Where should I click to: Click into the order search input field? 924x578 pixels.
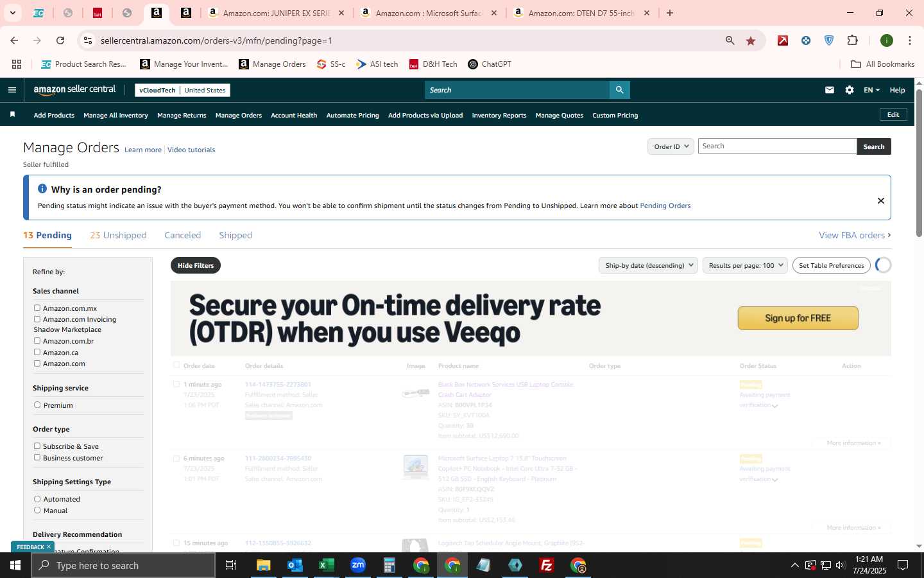coord(777,146)
